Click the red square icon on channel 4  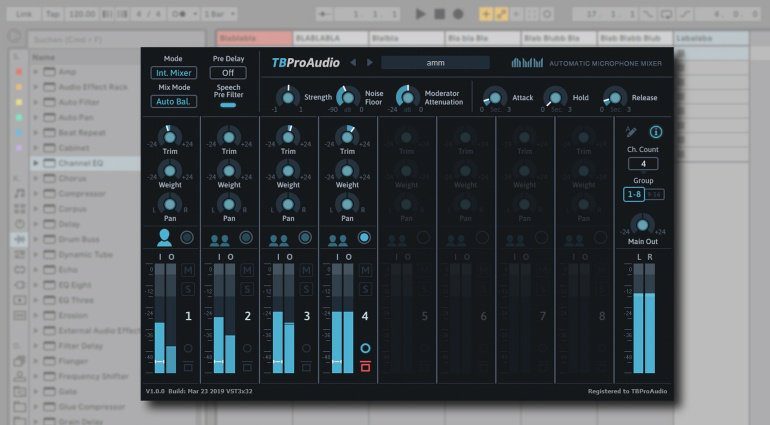(x=365, y=366)
